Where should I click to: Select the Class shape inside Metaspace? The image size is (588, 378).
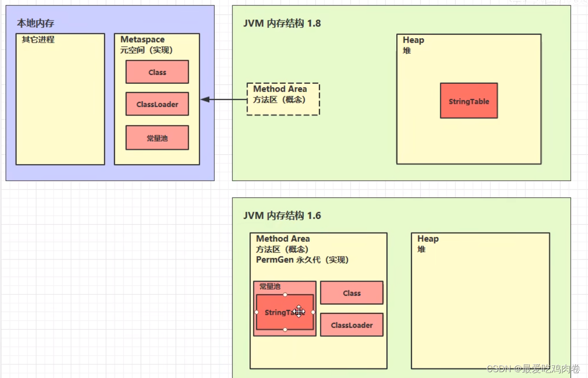157,72
